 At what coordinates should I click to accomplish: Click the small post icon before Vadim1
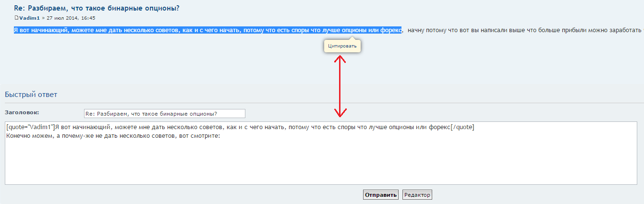pos(16,18)
